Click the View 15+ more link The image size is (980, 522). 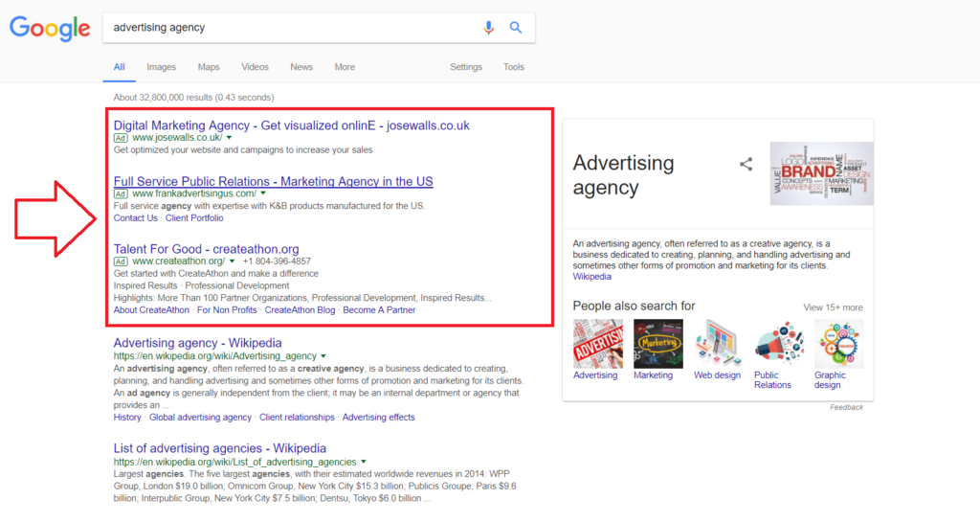click(833, 307)
